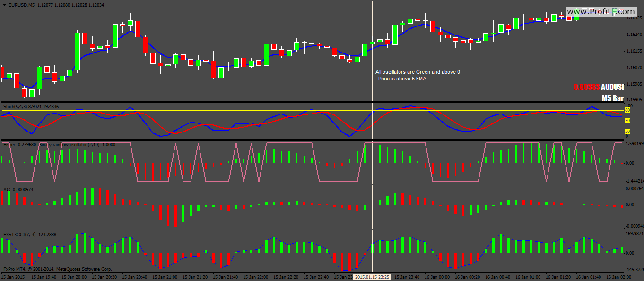Screen dimensions: 644x281
Task: Click the 169.9871 CCI scale value
Action: pos(634,234)
